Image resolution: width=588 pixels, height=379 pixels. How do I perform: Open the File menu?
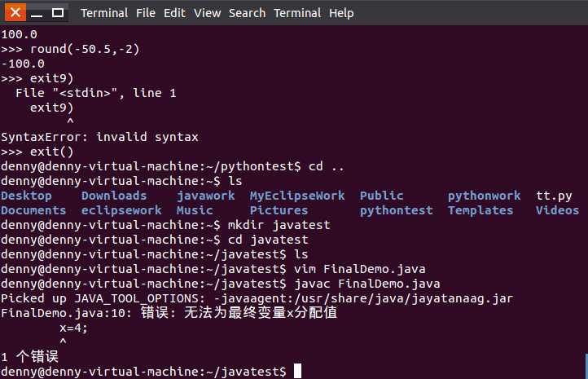(146, 13)
